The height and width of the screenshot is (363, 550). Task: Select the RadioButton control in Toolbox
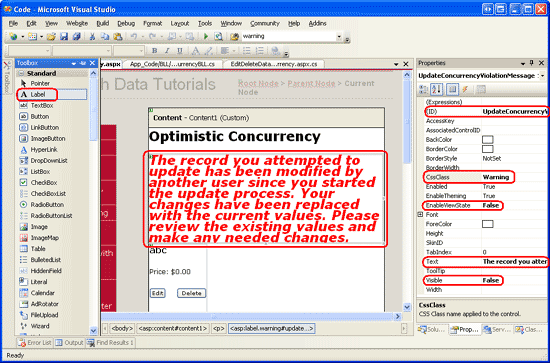click(52, 204)
